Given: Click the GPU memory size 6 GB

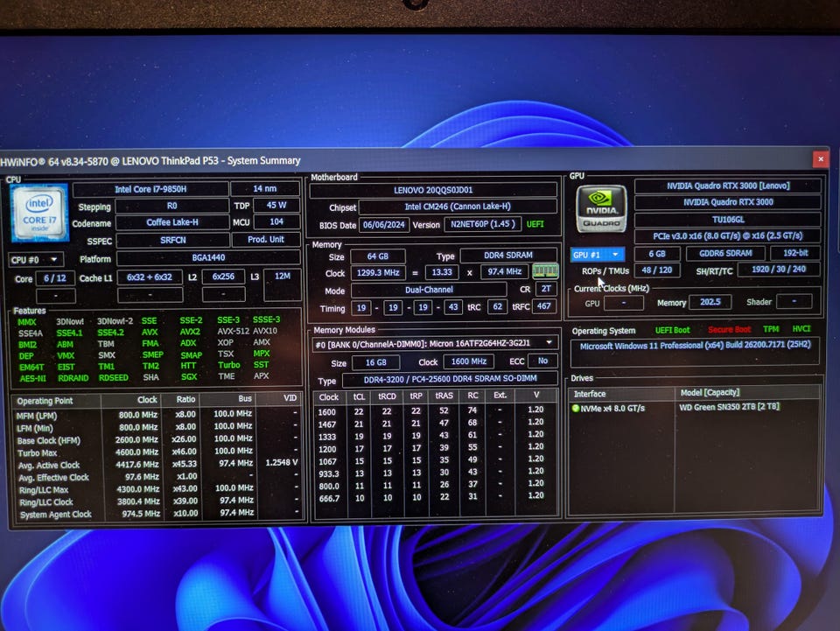Looking at the screenshot, I should point(657,254).
